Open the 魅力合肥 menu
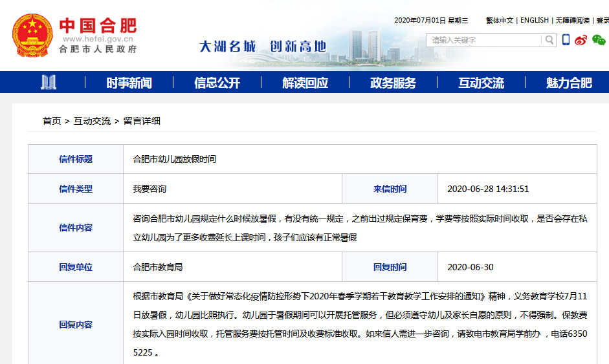The height and width of the screenshot is (364, 609). click(x=569, y=83)
